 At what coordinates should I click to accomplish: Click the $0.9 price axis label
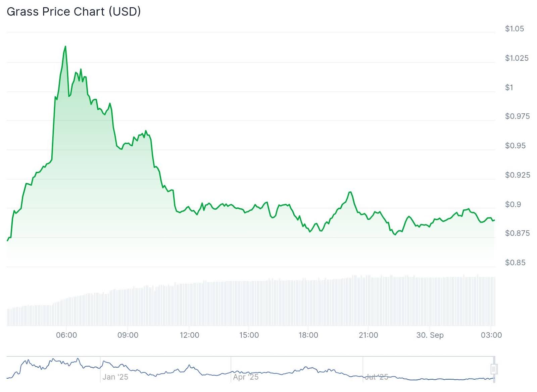point(513,204)
